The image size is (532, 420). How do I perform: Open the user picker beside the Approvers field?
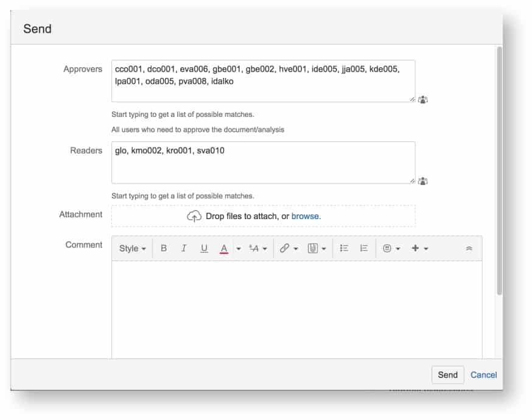pos(423,100)
